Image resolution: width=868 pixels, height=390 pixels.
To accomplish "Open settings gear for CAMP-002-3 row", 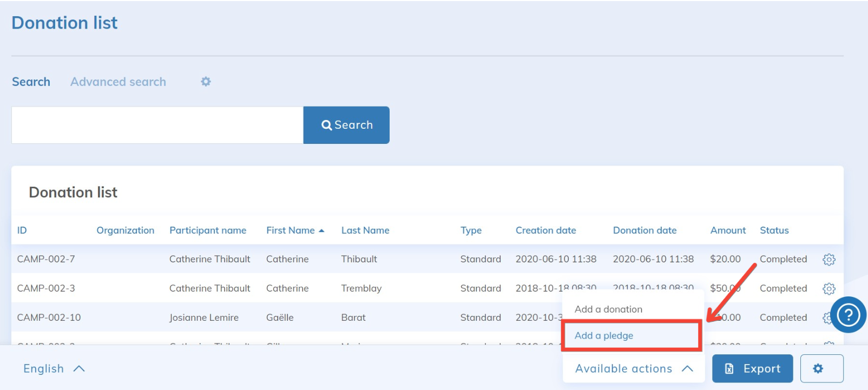I will pyautogui.click(x=828, y=289).
